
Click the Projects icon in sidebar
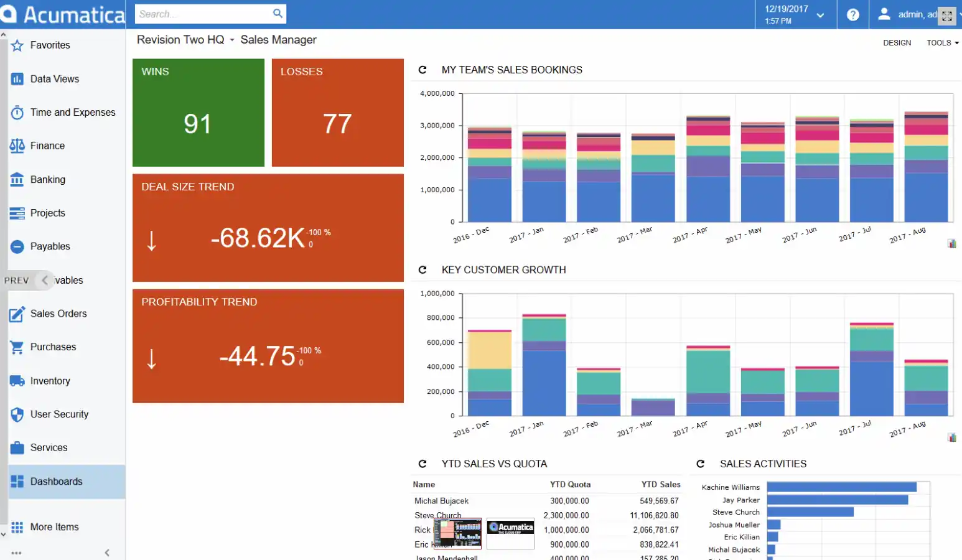tap(17, 213)
